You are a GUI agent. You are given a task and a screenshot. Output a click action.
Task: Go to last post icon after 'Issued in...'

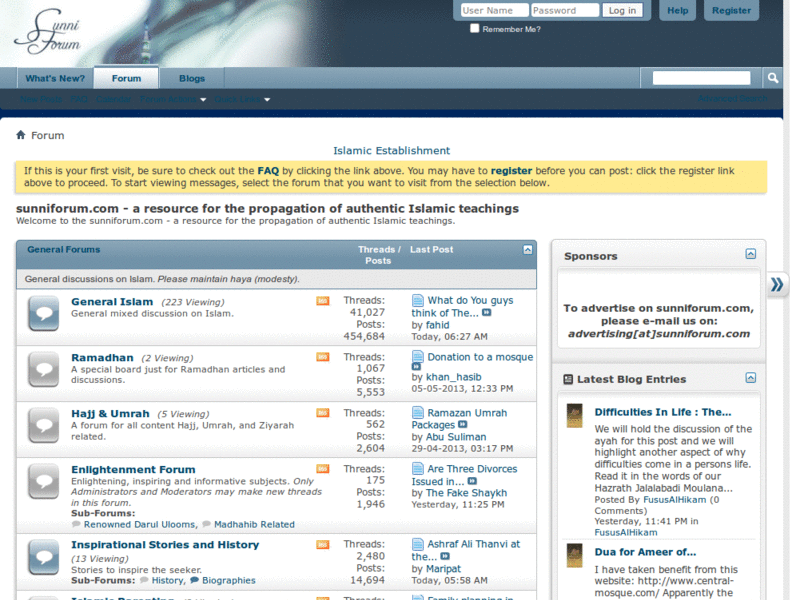[x=472, y=481]
